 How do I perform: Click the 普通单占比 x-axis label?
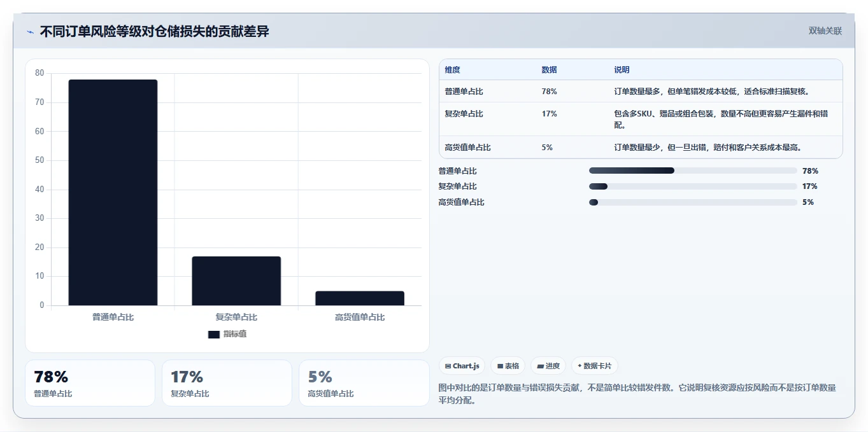tap(113, 317)
